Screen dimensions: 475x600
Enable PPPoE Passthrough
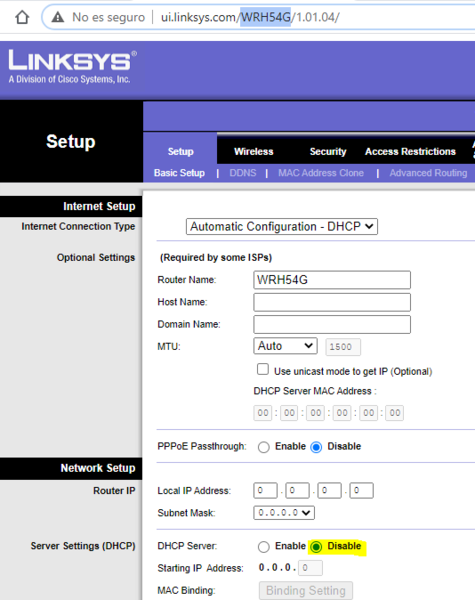pos(263,447)
